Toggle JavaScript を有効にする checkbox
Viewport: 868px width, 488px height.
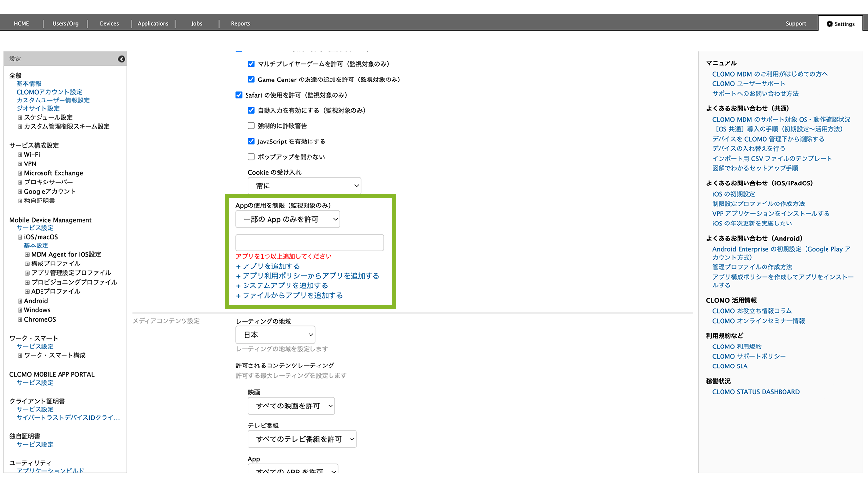[251, 142]
